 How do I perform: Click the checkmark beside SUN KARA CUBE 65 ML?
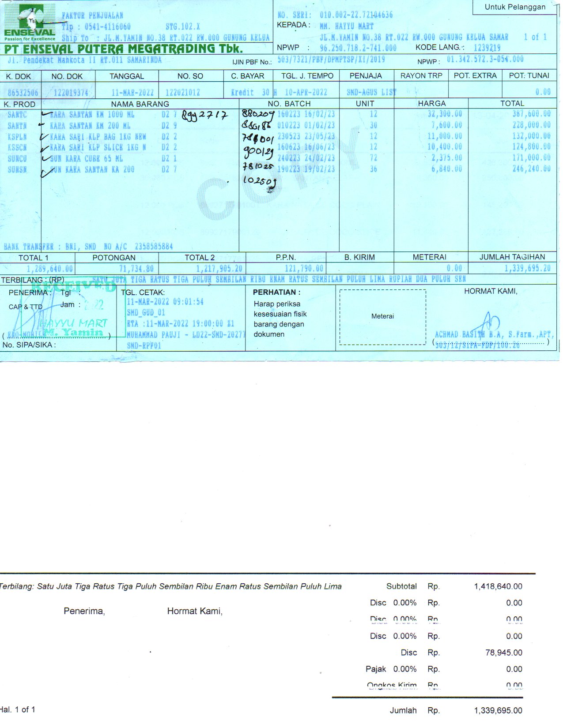tap(46, 158)
